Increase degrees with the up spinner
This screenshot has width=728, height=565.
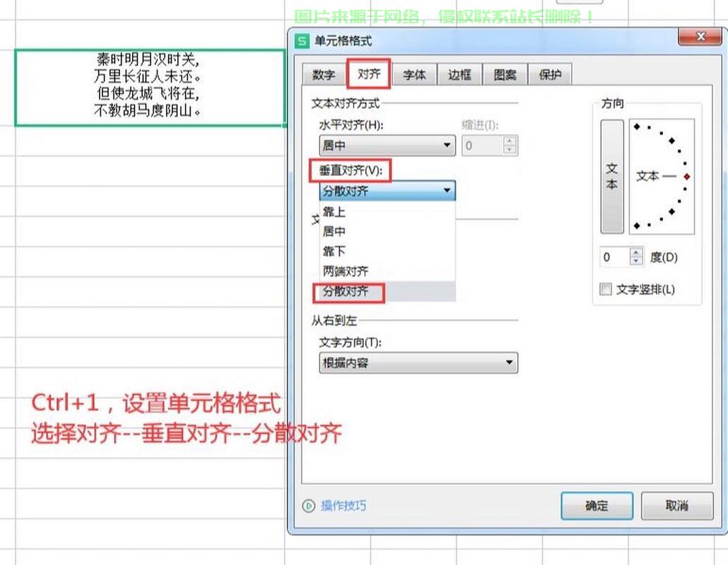click(636, 253)
